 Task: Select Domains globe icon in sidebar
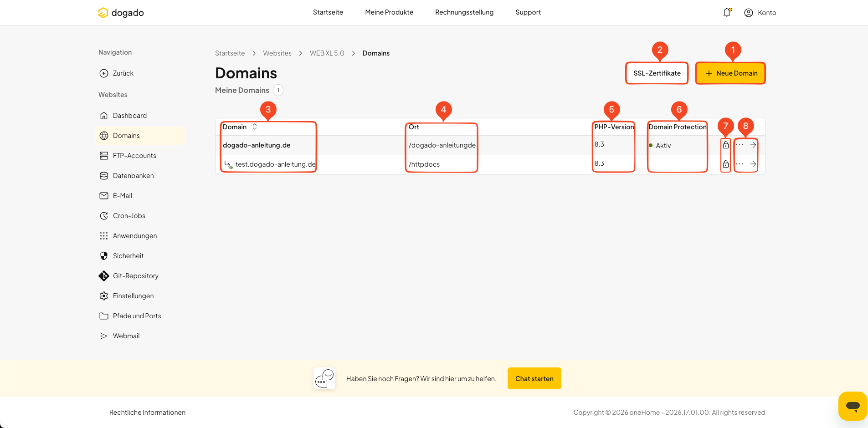tap(104, 136)
